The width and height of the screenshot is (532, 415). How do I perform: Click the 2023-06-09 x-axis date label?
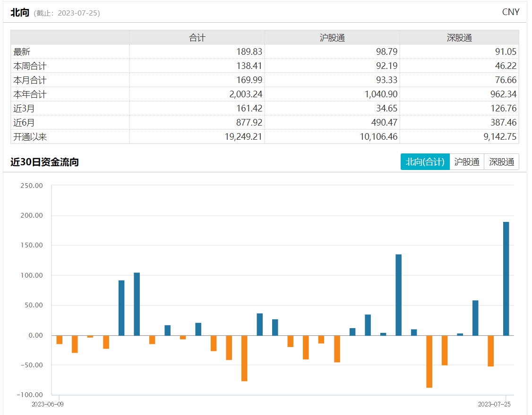(48, 405)
